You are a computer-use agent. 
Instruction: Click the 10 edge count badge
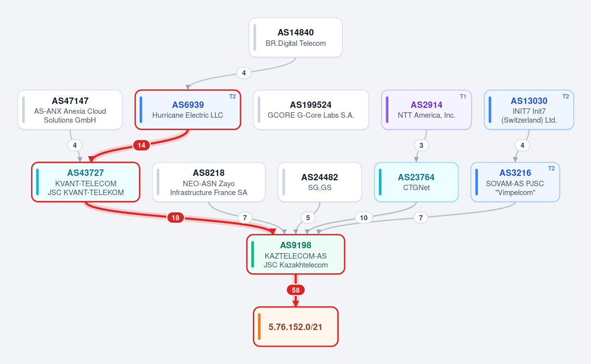click(363, 217)
